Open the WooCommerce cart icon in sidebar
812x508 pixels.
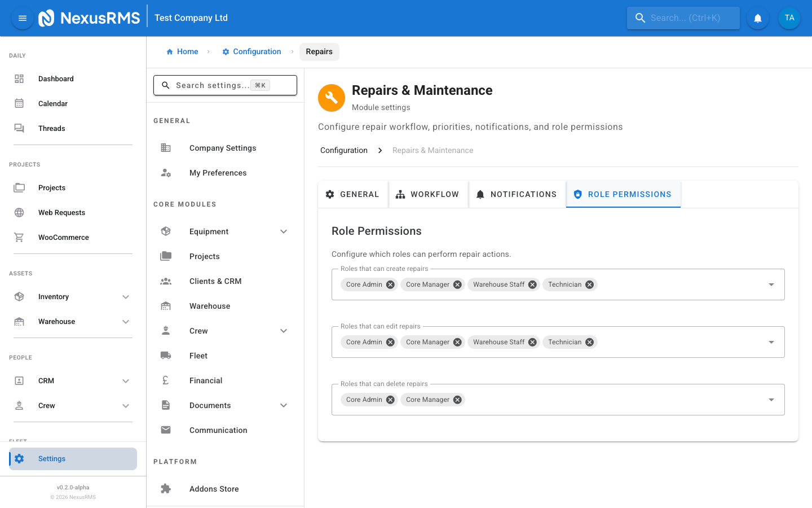tap(19, 237)
